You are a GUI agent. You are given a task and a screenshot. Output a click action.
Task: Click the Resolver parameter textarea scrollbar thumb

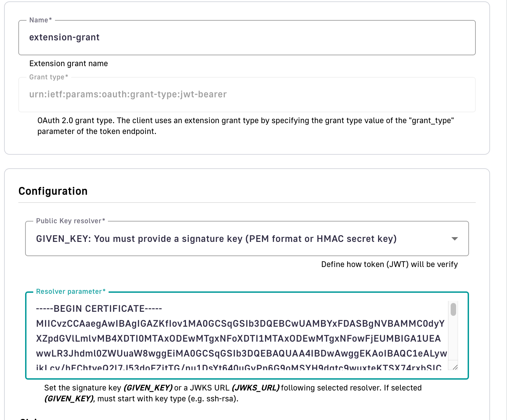(453, 309)
